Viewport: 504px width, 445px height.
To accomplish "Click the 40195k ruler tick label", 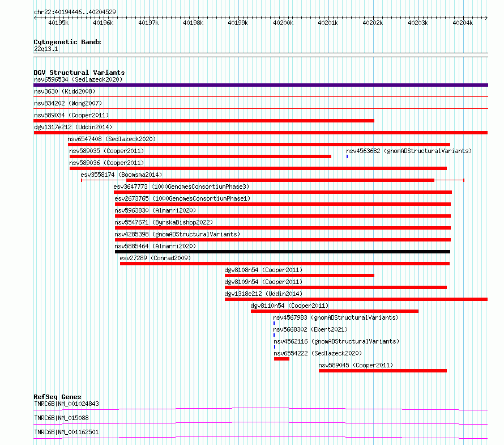I will tap(58, 23).
